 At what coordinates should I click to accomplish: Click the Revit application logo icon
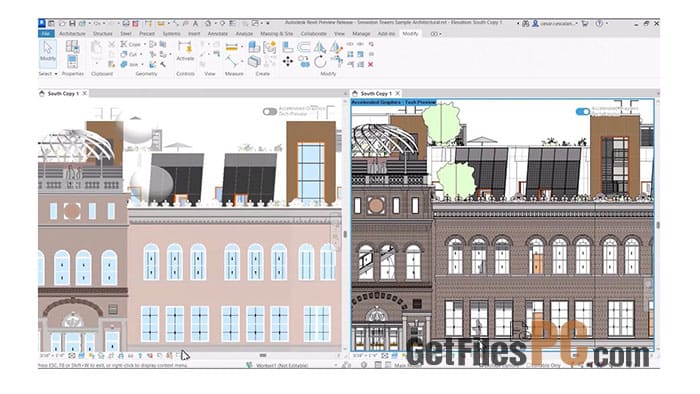click(42, 23)
